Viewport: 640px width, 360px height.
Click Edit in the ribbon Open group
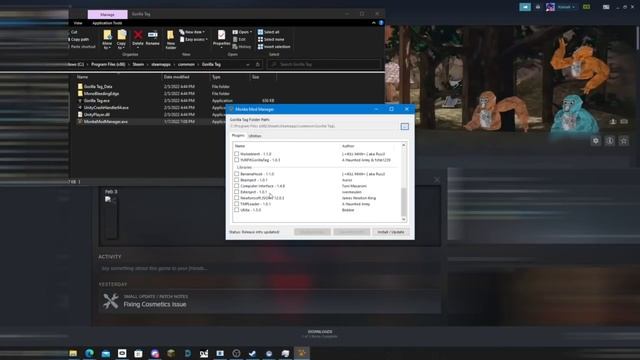239,39
